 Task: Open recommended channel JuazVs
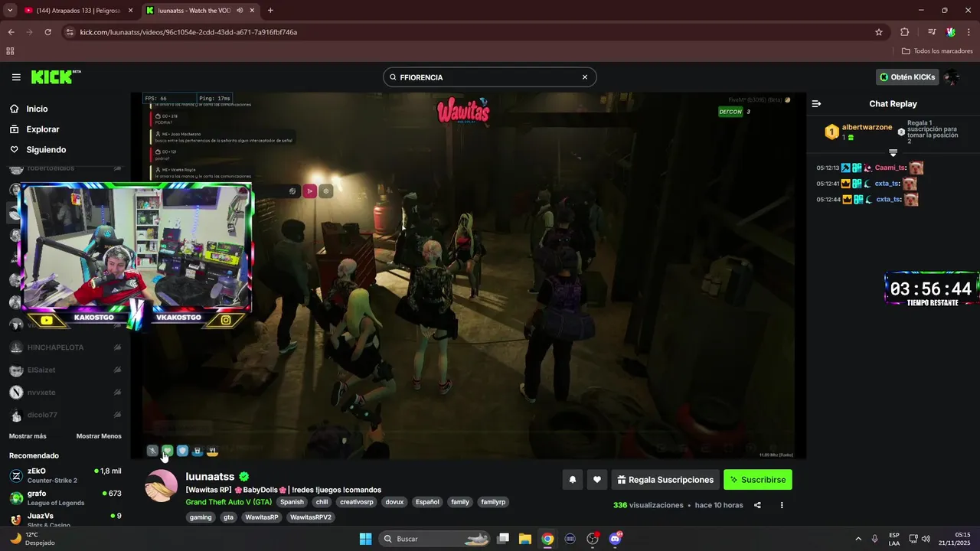65,520
